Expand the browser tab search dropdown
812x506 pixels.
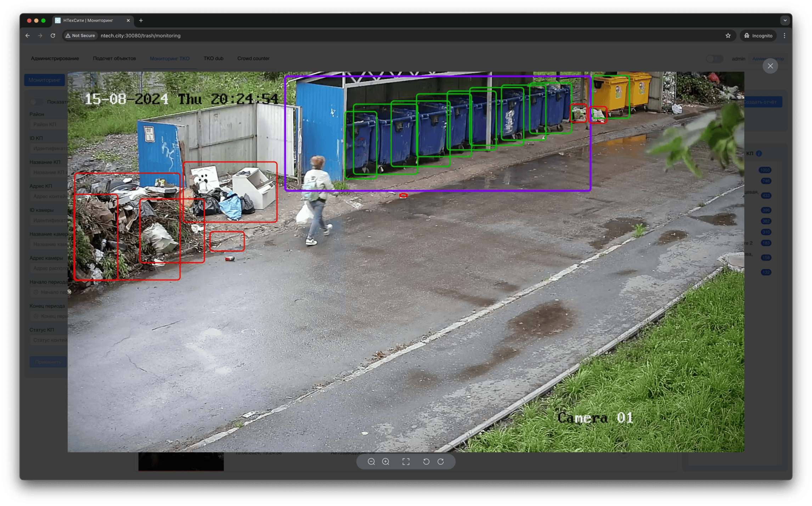(x=785, y=20)
